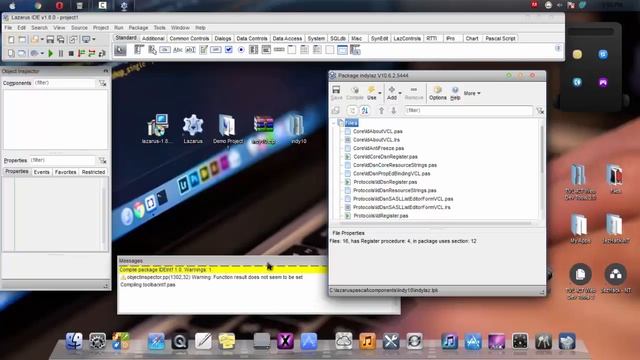Switch to the Events tab in Object Inspector
Screen dimensions: 640x360
pyautogui.click(x=41, y=172)
